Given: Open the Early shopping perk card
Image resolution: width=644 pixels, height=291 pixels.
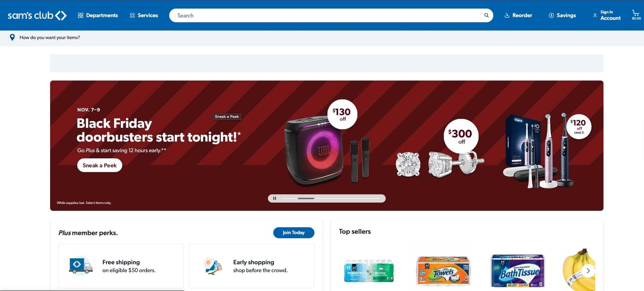Looking at the screenshot, I should [252, 266].
